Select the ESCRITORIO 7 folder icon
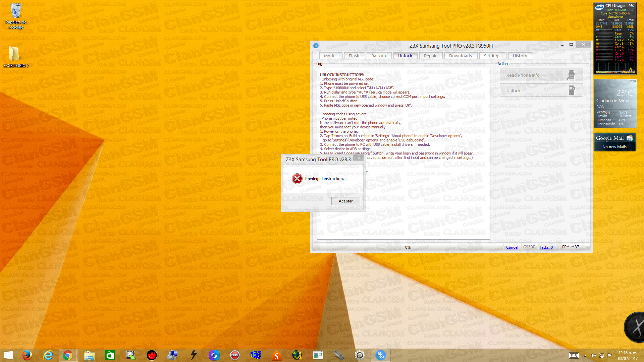Image resolution: width=644 pixels, height=362 pixels. point(16,57)
